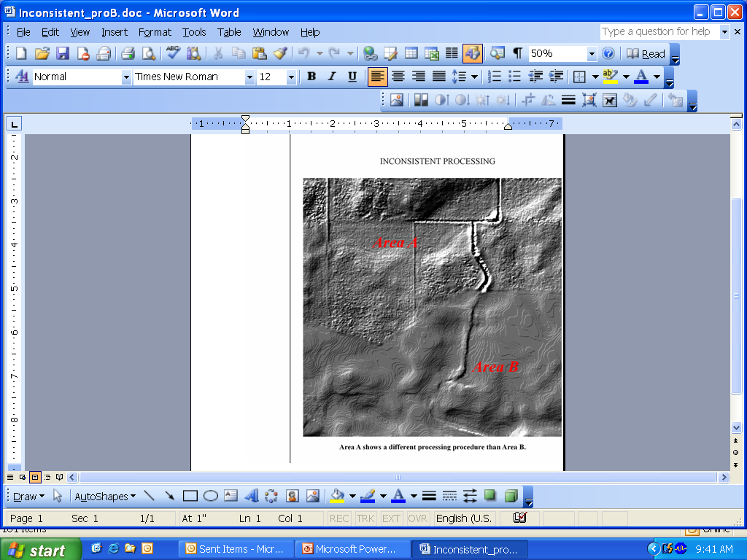Click the Insert Picture icon on Picture toolbar

pos(396,100)
